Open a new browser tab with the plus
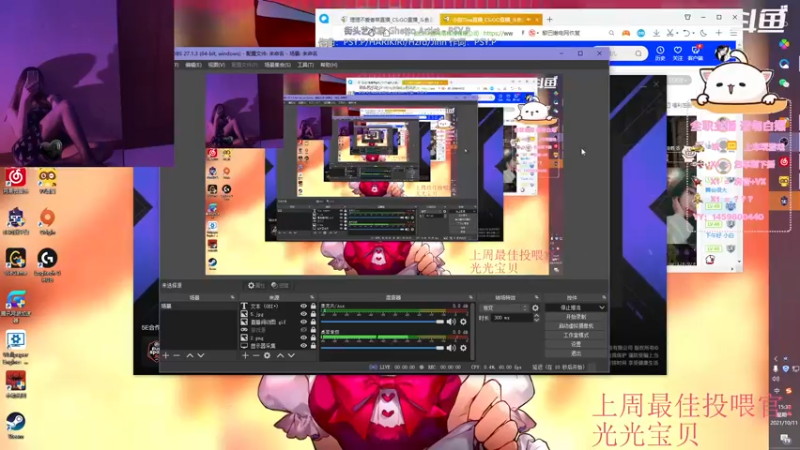The image size is (800, 450). tap(549, 19)
